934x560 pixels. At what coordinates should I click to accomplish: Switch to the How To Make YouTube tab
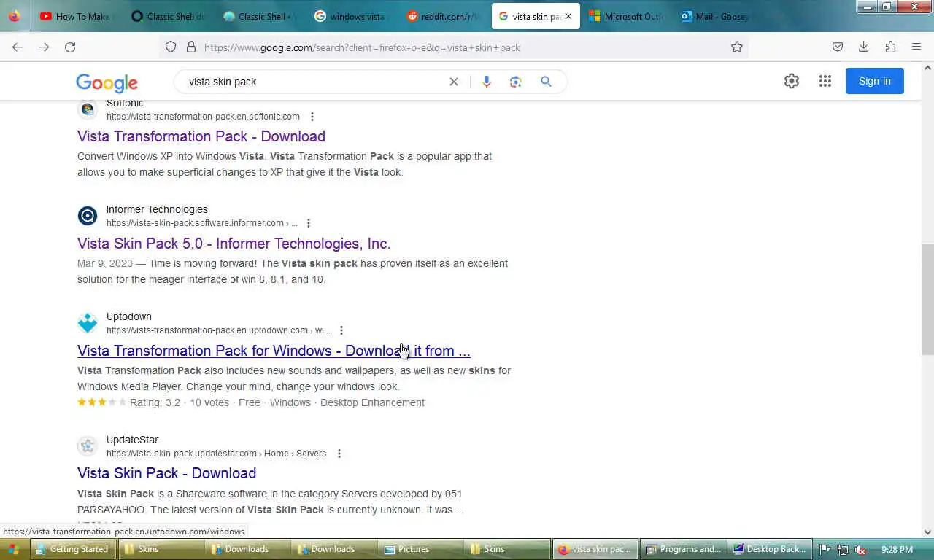tap(76, 16)
